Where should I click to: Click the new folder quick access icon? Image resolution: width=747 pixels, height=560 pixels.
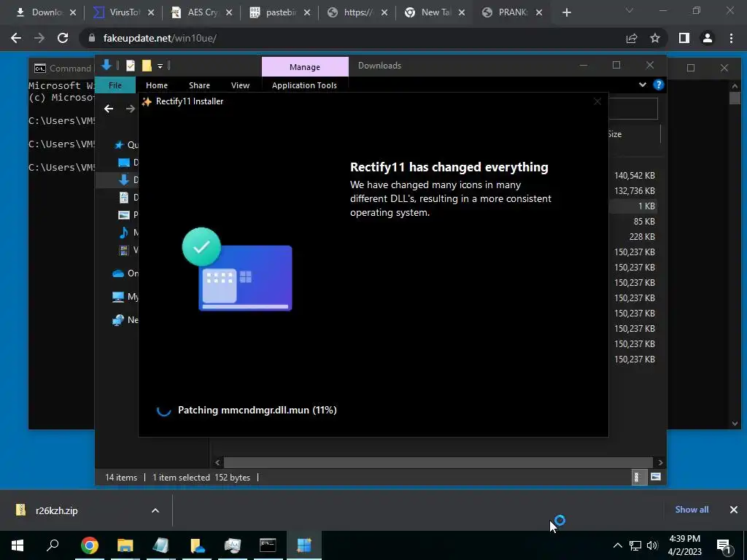pos(147,66)
